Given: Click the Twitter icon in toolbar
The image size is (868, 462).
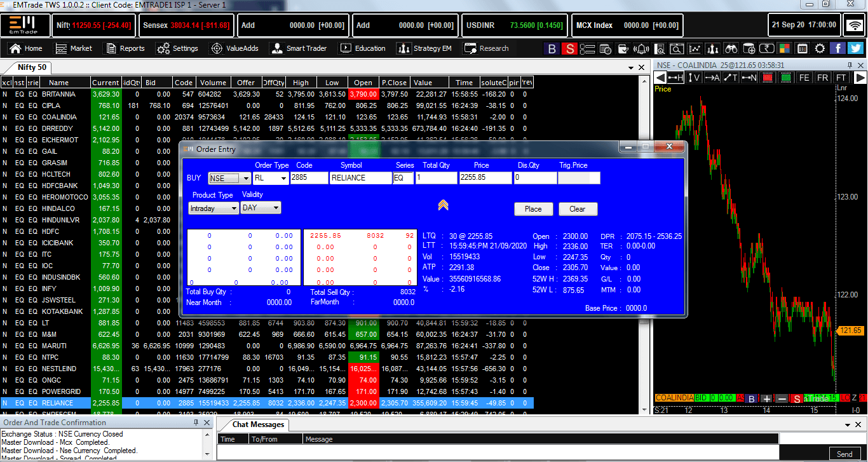Looking at the screenshot, I should click(856, 49).
